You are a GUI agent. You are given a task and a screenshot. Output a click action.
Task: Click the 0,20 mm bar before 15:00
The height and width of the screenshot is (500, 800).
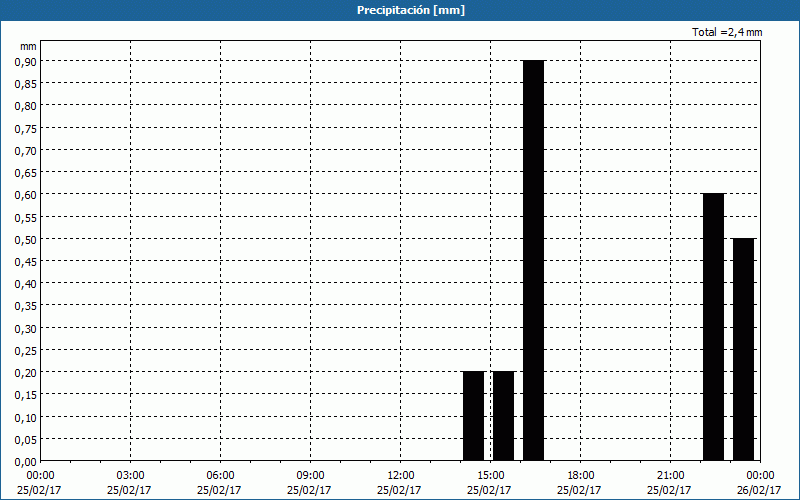473,416
